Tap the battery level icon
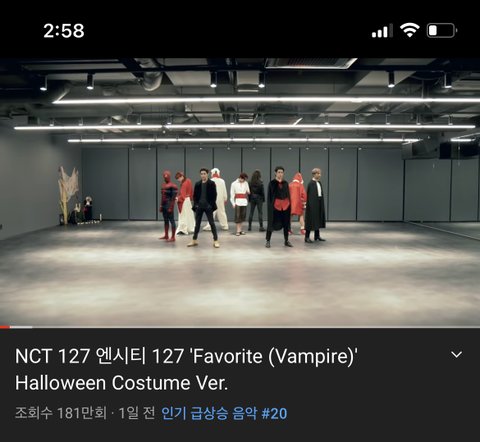 [x=442, y=31]
